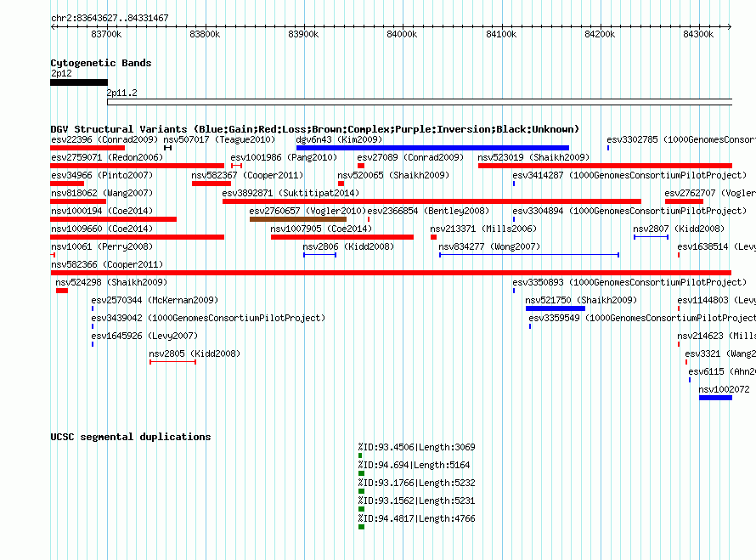
Task: Click nsv2806 (Kidd2008) label
Action: click(348, 246)
